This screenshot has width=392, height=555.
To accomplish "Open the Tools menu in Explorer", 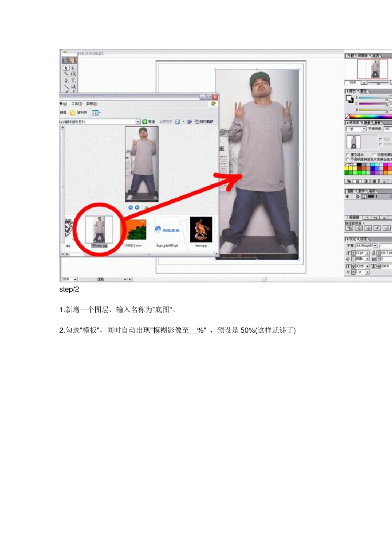I will point(77,104).
